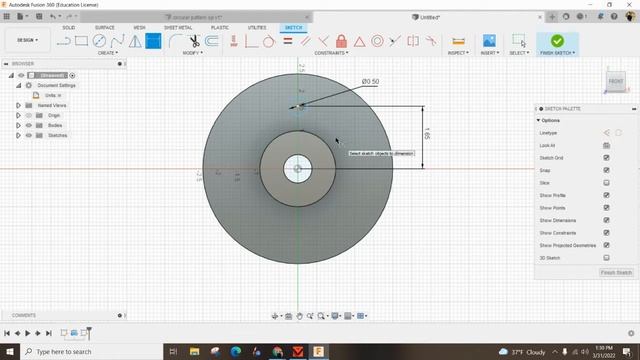Image resolution: width=640 pixels, height=360 pixels.
Task: Switch to the SHEET METAL tab
Action: (178, 28)
